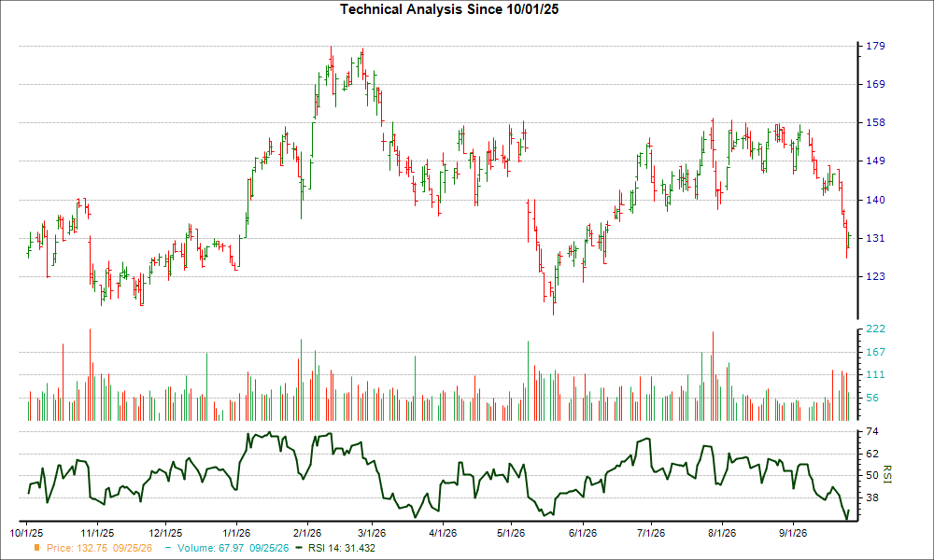The width and height of the screenshot is (934, 560).
Task: Click the dark green RSI legend marker
Action: pos(299,548)
